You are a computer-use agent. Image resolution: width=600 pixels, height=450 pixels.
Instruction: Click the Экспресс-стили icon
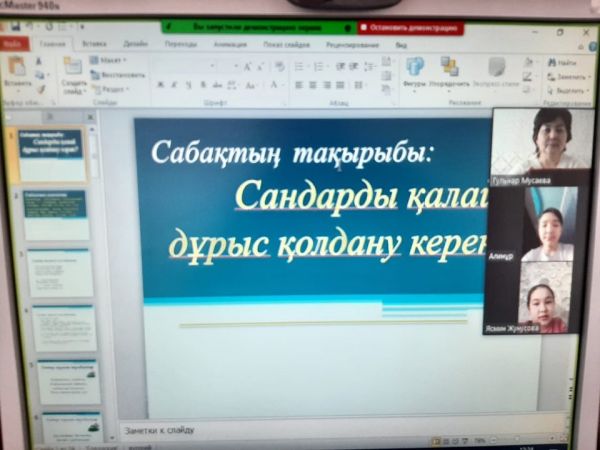coord(497,69)
